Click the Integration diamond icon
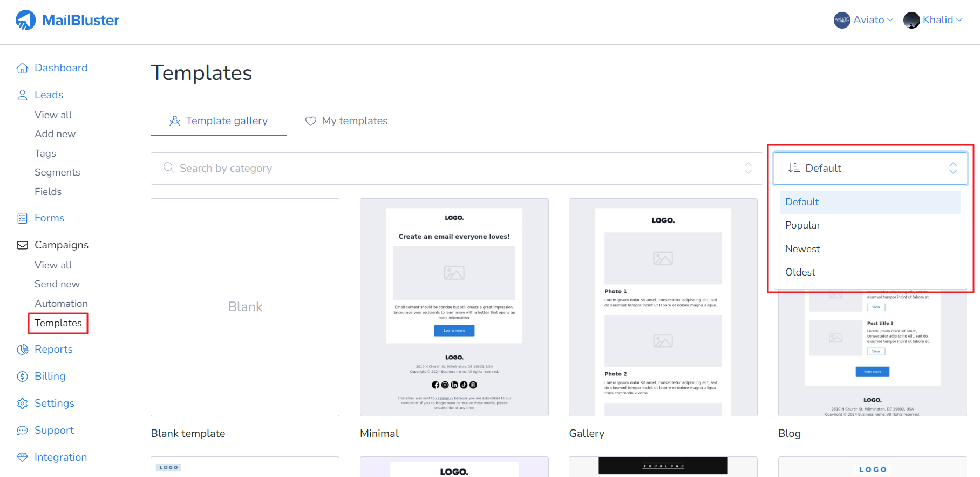 (x=22, y=458)
